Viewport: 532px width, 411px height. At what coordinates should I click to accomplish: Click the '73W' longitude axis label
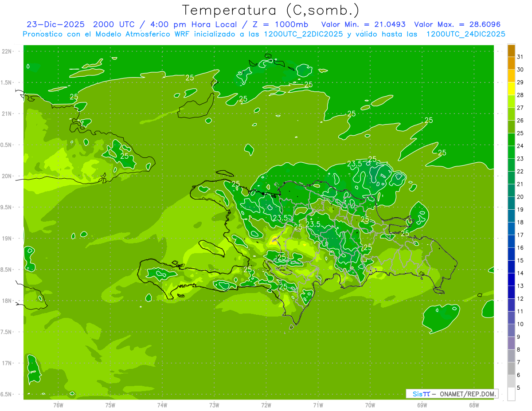(x=214, y=405)
